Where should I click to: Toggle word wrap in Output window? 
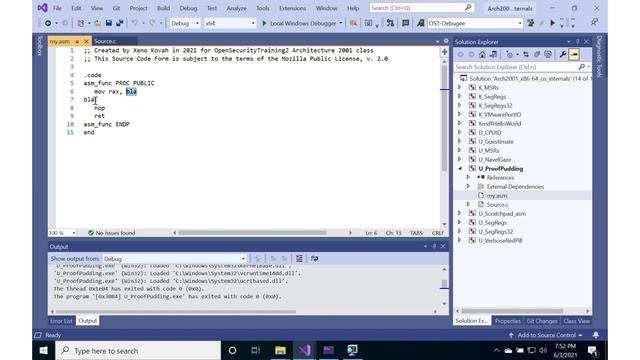coord(314,258)
